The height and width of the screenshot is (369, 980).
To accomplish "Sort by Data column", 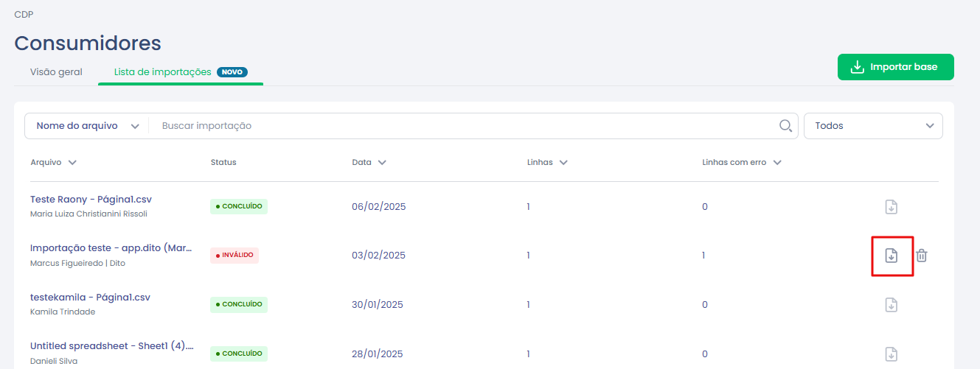I will (x=369, y=162).
